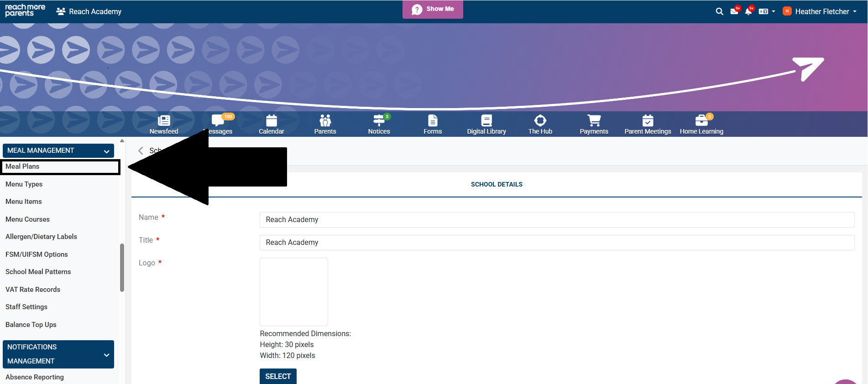The width and height of the screenshot is (868, 384).
Task: Click The Hub lifebuoy icon
Action: tap(540, 121)
